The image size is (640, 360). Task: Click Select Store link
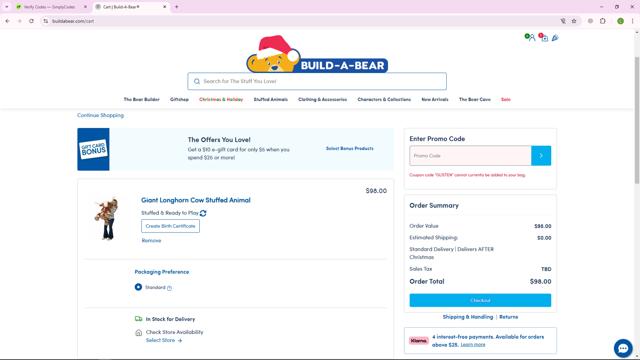[164, 340]
